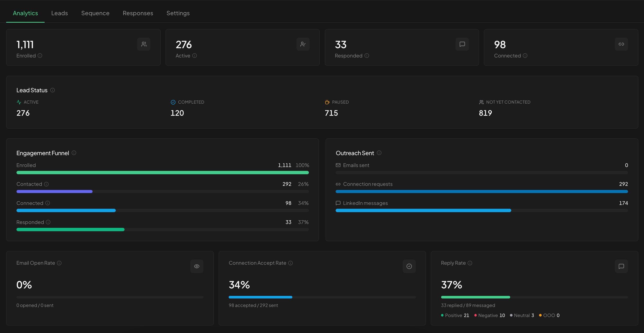Click the '33 replied / 89 messaged' text
Screen dimensions: 644x333
click(x=468, y=305)
